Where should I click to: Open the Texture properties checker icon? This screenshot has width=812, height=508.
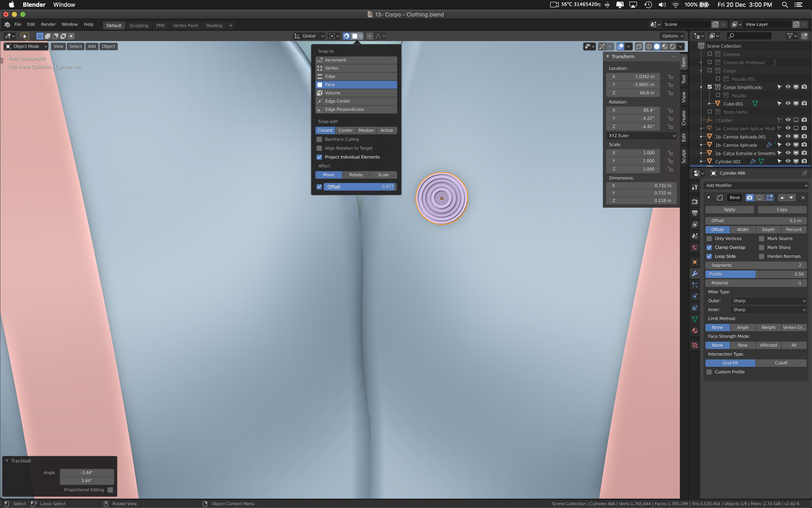pos(695,345)
